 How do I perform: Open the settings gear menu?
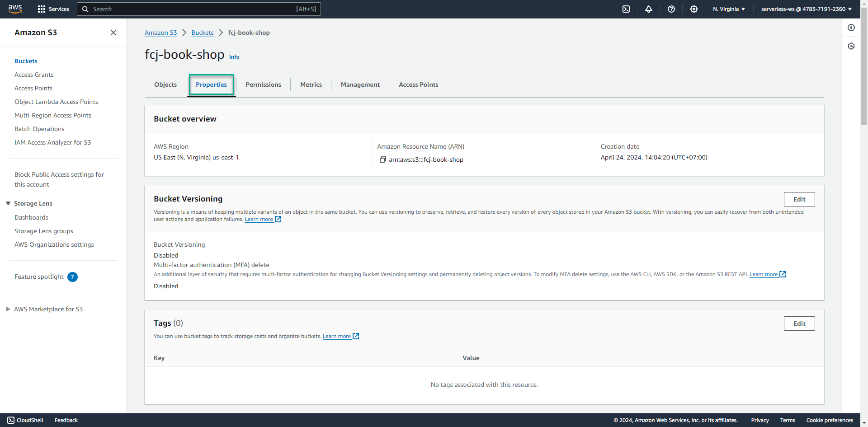point(694,9)
